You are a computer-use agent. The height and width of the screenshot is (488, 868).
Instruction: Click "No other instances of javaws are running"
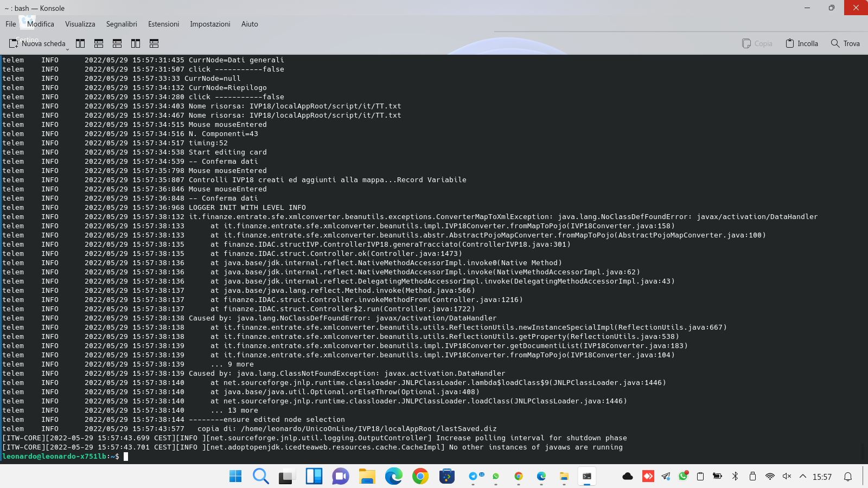[x=535, y=447]
